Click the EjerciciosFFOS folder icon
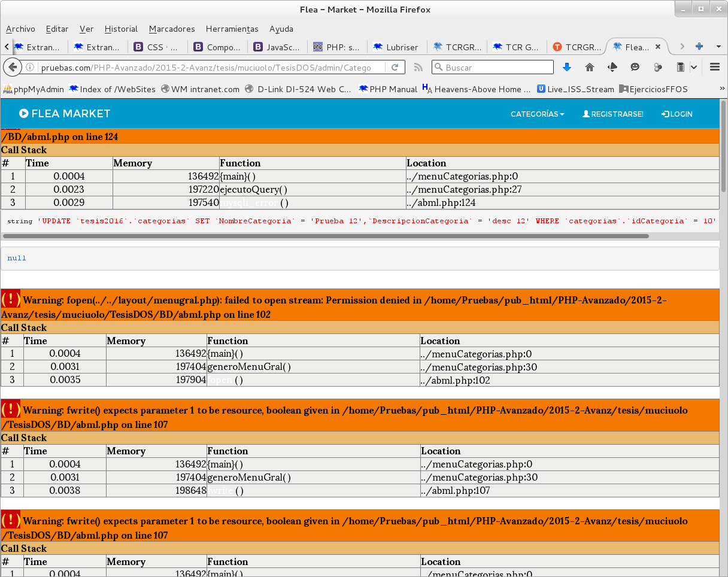728x577 pixels. (623, 89)
